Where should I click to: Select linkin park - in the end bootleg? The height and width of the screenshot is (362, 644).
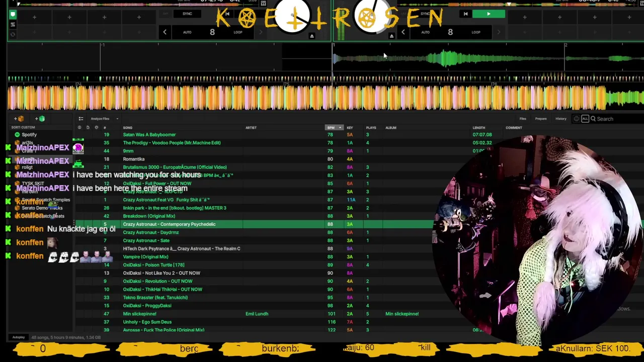pos(174,208)
